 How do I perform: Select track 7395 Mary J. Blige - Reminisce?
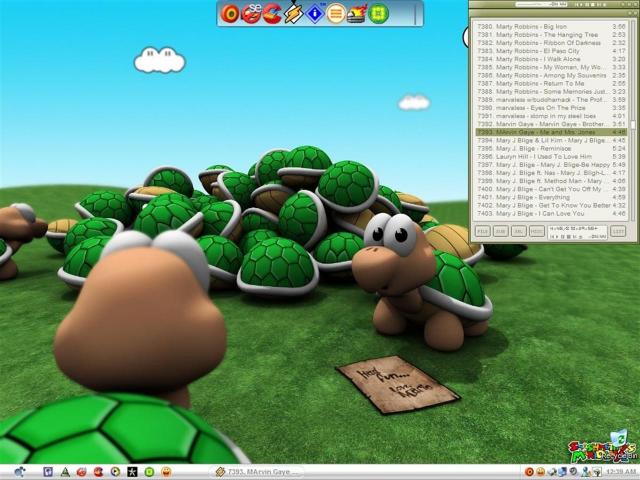point(551,149)
